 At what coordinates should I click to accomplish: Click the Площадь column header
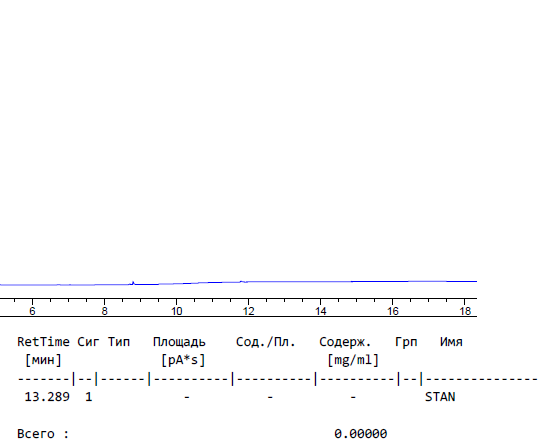pyautogui.click(x=179, y=342)
